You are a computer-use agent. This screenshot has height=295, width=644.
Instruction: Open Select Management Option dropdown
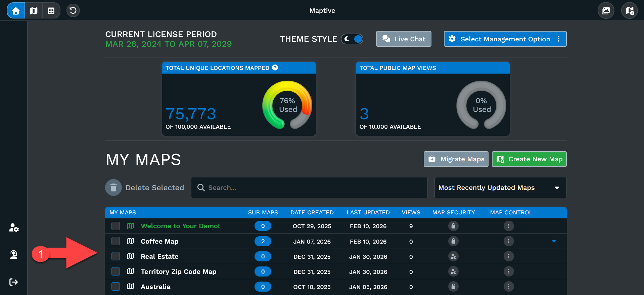tap(505, 39)
